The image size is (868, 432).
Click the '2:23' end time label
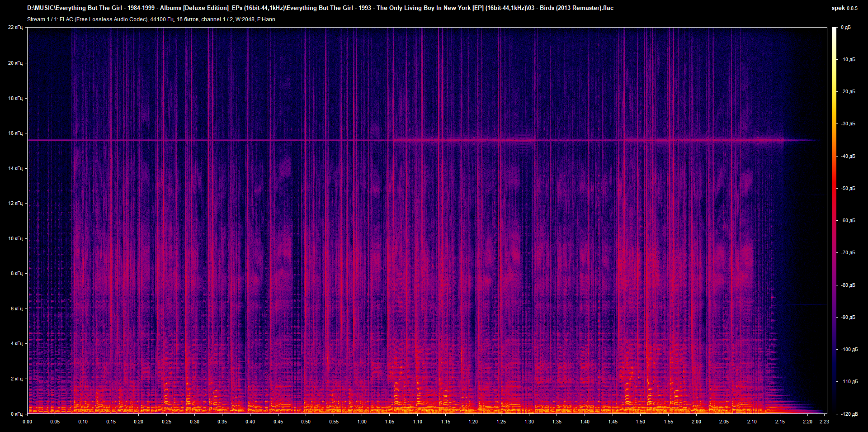tap(825, 422)
